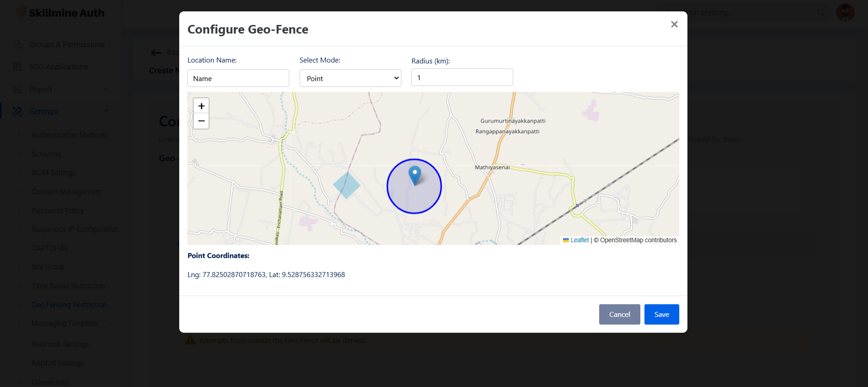This screenshot has width=868, height=387.
Task: Click the user avatar in top bar
Action: coord(844,13)
